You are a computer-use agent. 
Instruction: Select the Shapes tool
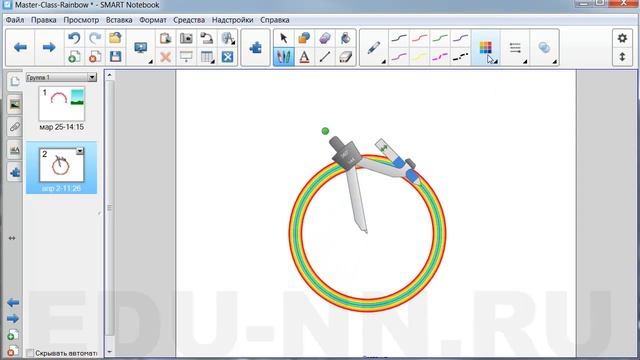click(304, 38)
